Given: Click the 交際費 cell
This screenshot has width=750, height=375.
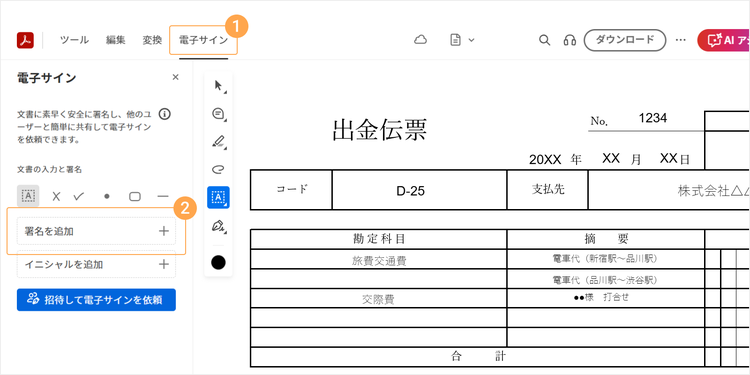Looking at the screenshot, I should 379,298.
